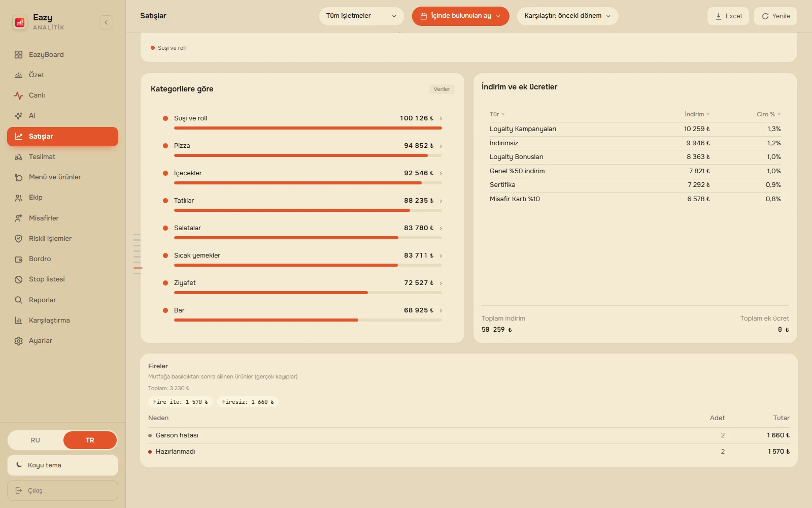The width and height of the screenshot is (812, 508).
Task: Click the Özet sunrise icon
Action: click(x=19, y=75)
